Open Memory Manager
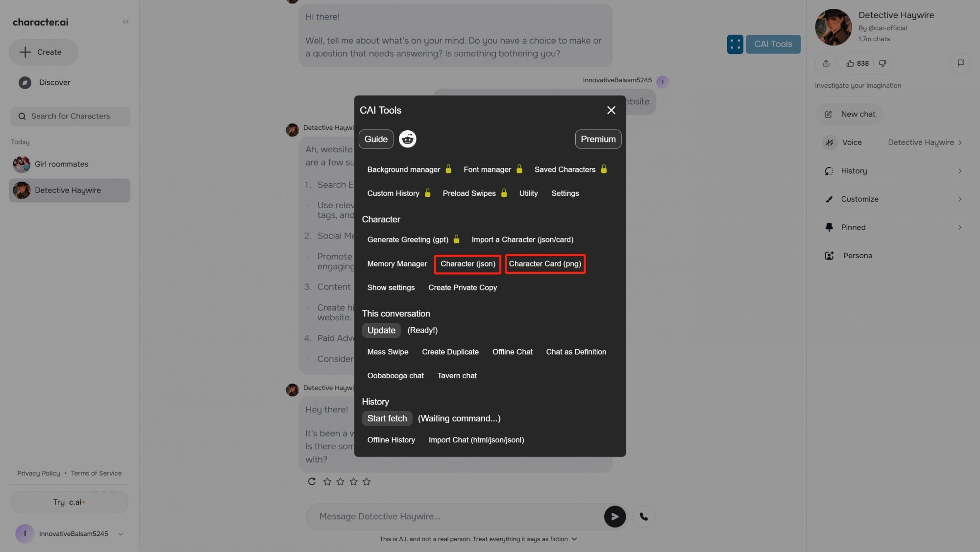 pos(397,264)
